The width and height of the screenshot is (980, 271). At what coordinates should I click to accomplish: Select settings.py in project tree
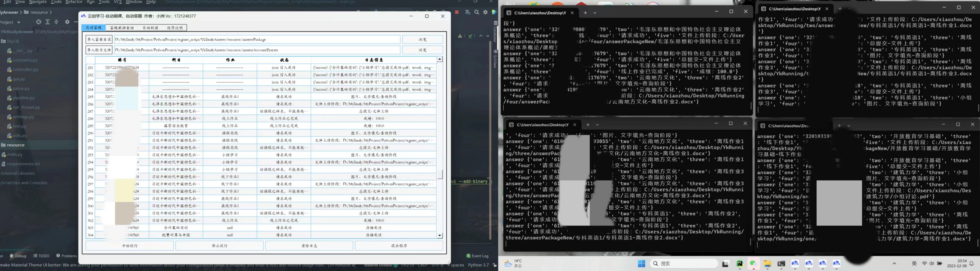point(23,117)
